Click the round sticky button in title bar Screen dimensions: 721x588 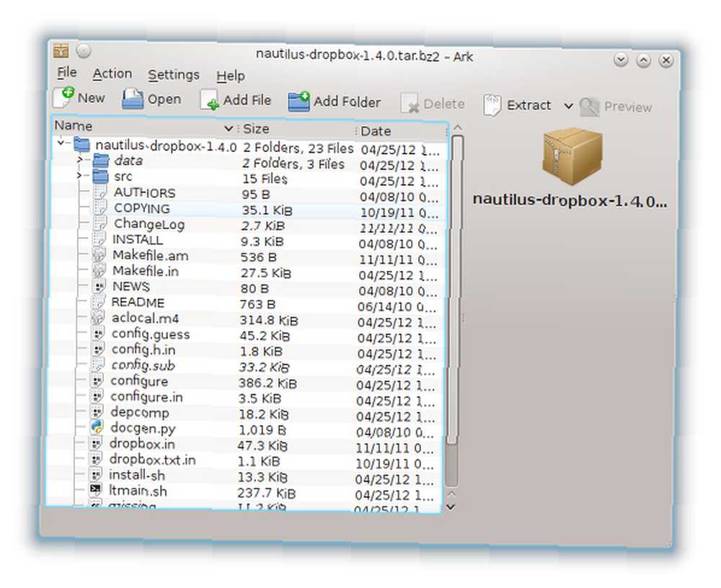point(84,51)
